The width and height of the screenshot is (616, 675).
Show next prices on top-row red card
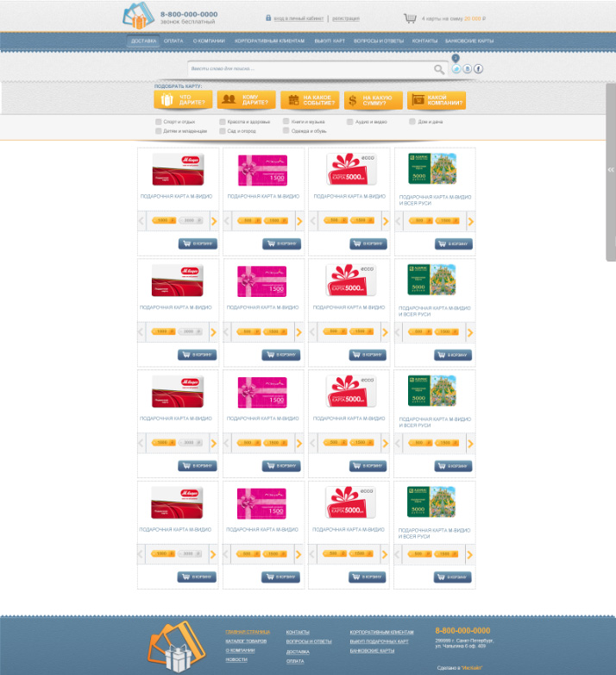(214, 221)
